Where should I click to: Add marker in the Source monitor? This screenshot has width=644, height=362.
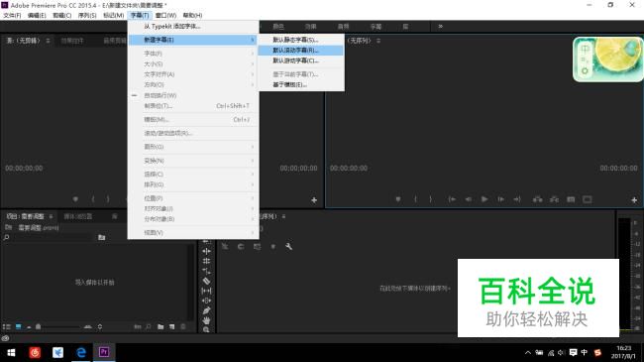tap(75, 199)
